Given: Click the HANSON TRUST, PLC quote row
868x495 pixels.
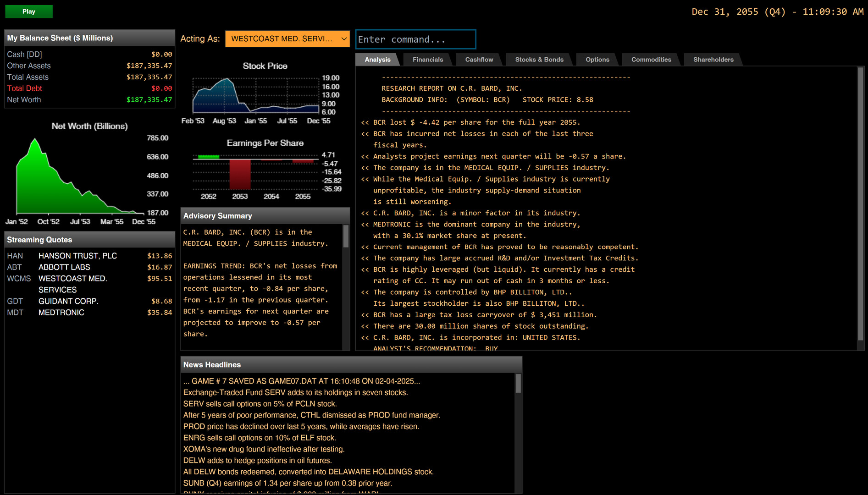Looking at the screenshot, I should (89, 256).
